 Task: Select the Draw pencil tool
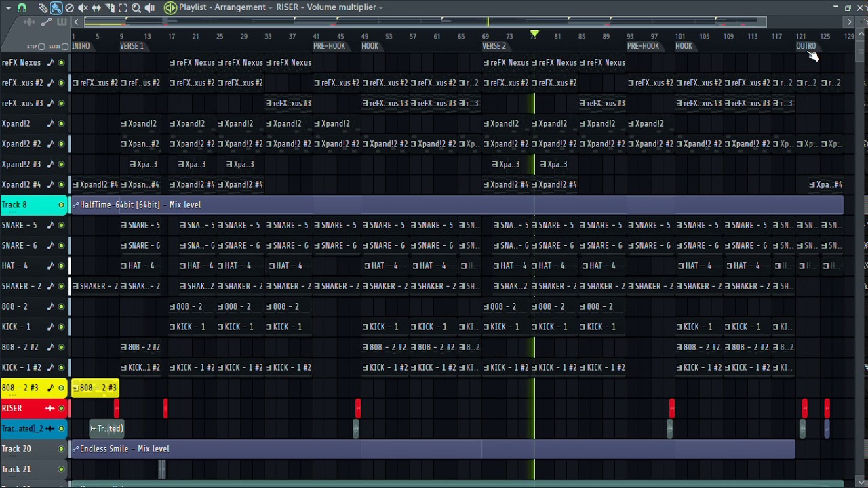point(43,7)
